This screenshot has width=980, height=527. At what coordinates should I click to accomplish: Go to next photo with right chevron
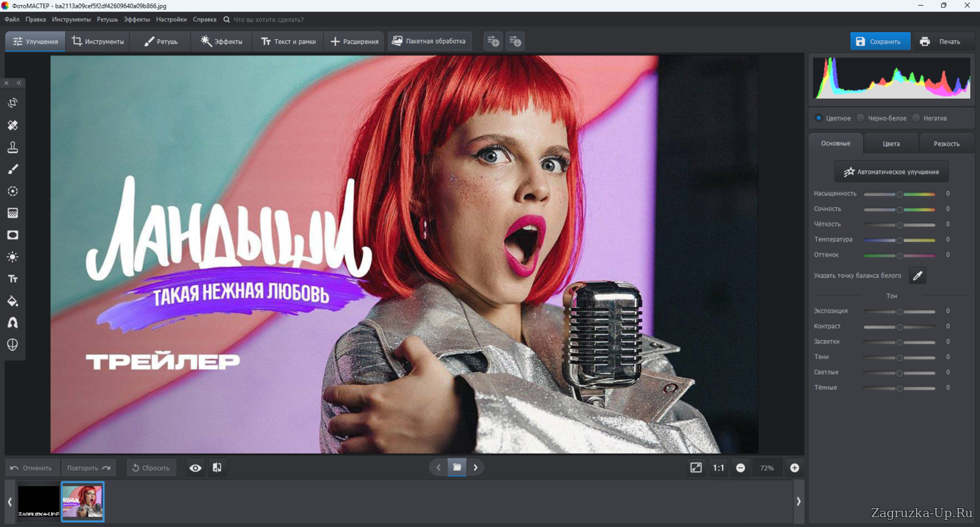(476, 467)
